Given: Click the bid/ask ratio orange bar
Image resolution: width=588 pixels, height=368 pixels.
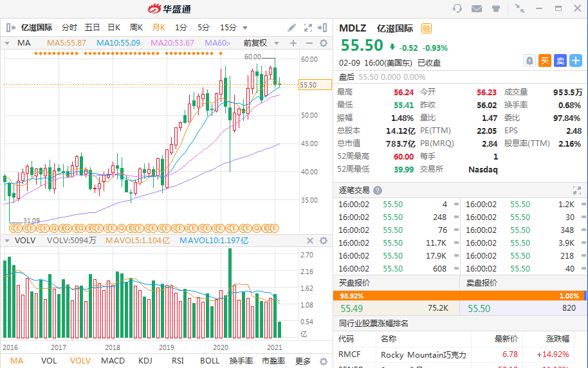Looking at the screenshot, I should click(x=459, y=296).
